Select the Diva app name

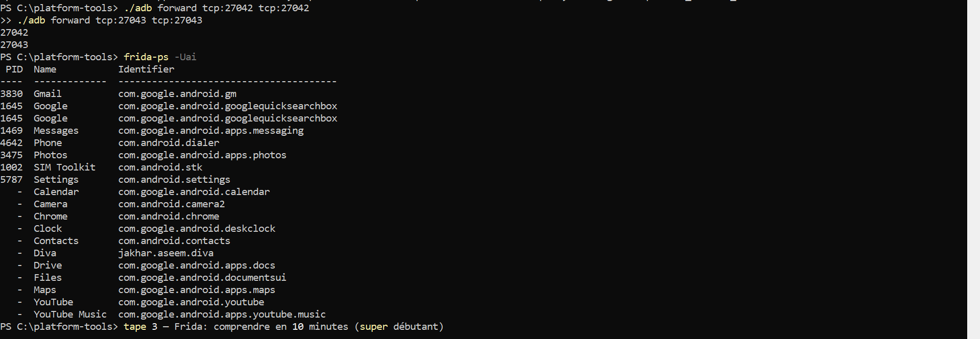pos(45,253)
